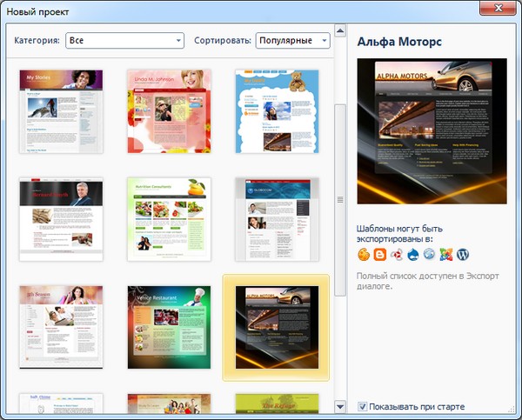Open the 'Категория' dropdown
The width and height of the screenshot is (522, 420).
(x=124, y=40)
